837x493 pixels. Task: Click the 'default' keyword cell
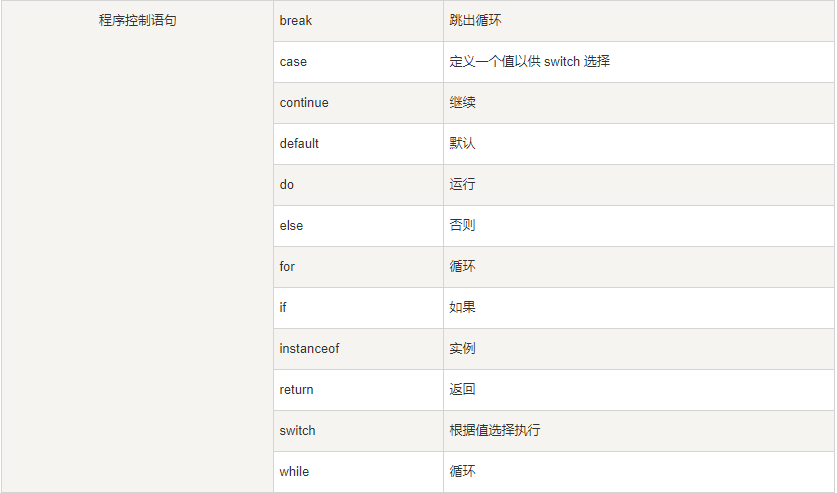coord(299,143)
